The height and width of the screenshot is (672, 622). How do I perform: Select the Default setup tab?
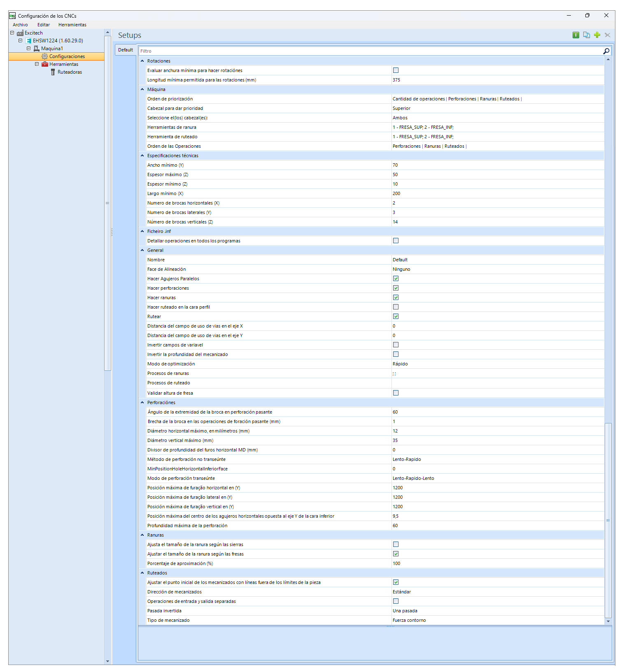126,50
